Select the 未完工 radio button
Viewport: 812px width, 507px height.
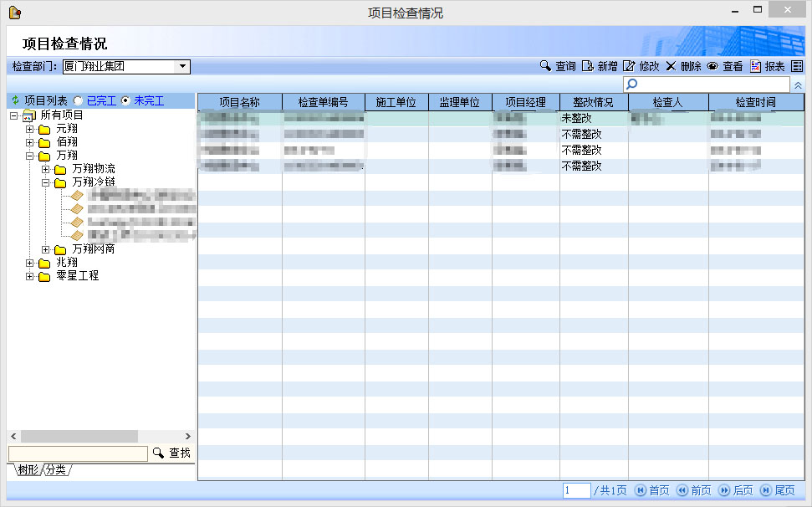(x=125, y=100)
